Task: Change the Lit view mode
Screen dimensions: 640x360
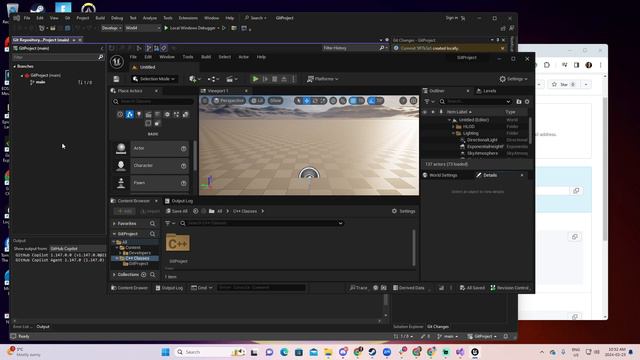Action: click(257, 100)
